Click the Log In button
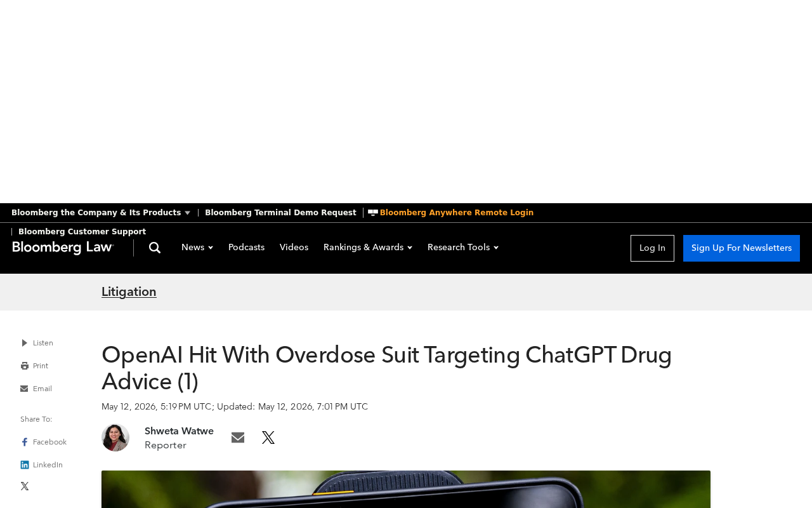 coord(652,248)
